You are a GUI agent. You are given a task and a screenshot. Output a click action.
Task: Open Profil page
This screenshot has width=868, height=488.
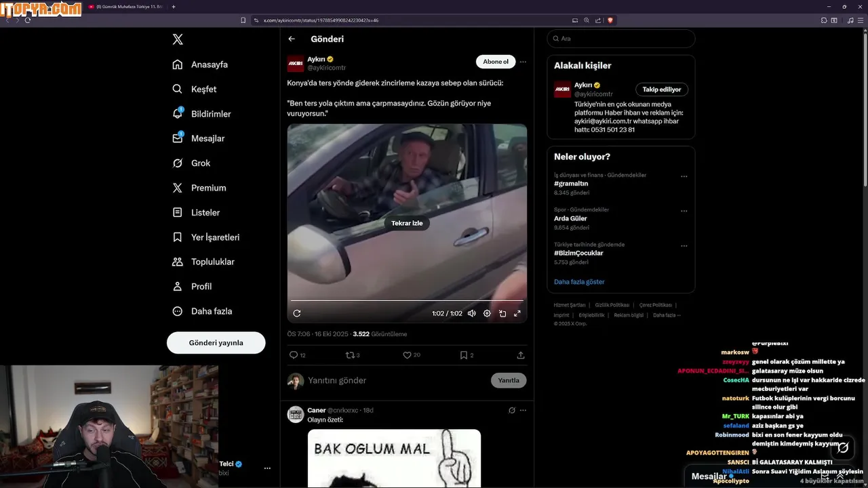pyautogui.click(x=192, y=287)
